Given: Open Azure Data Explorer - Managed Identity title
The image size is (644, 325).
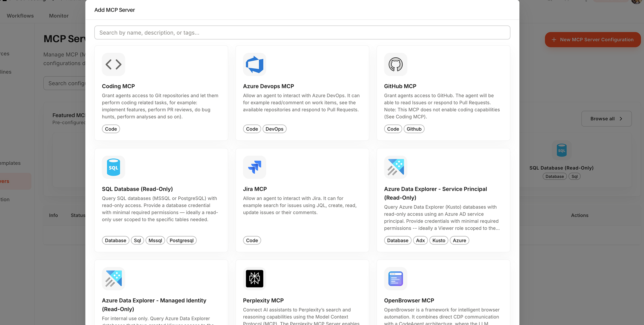Looking at the screenshot, I should tap(154, 305).
